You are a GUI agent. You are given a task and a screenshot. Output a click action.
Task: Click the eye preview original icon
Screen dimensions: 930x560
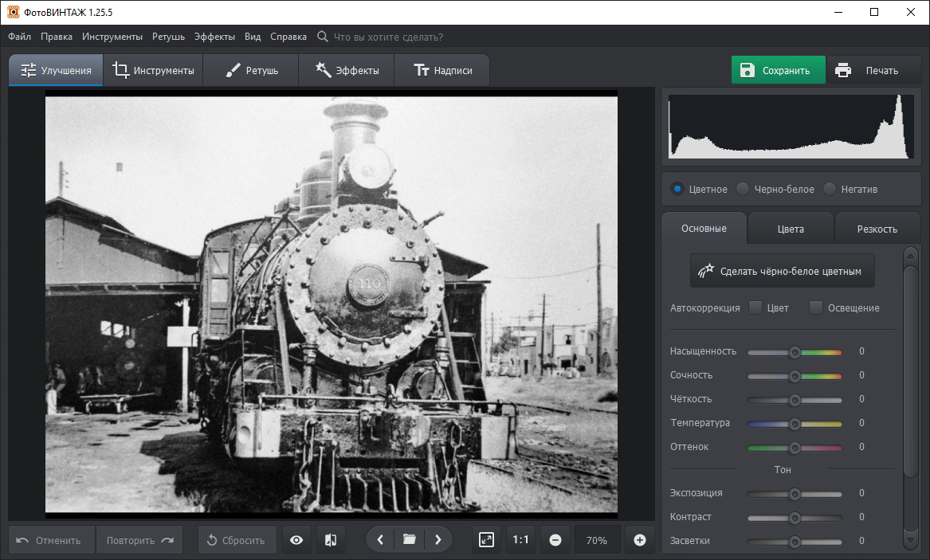296,540
